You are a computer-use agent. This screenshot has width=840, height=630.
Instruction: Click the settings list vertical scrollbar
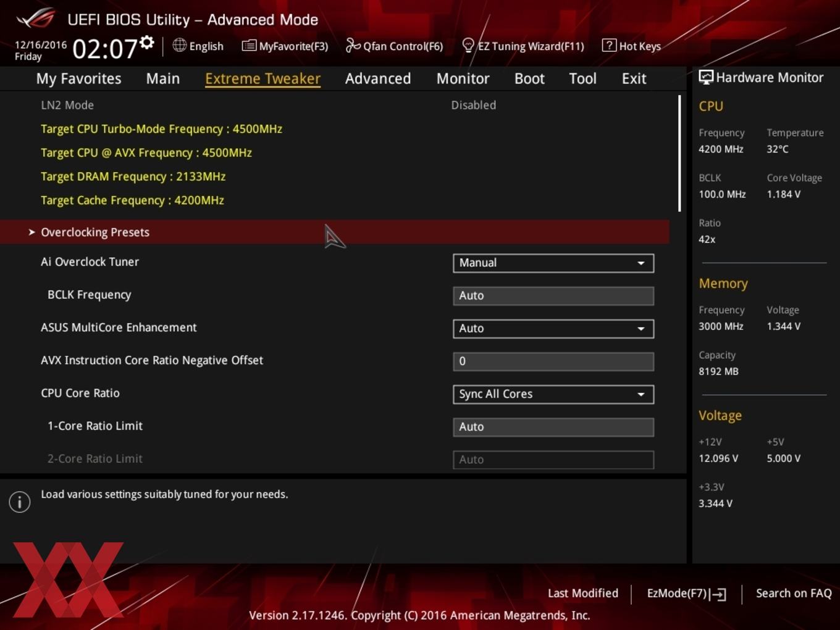[x=679, y=153]
